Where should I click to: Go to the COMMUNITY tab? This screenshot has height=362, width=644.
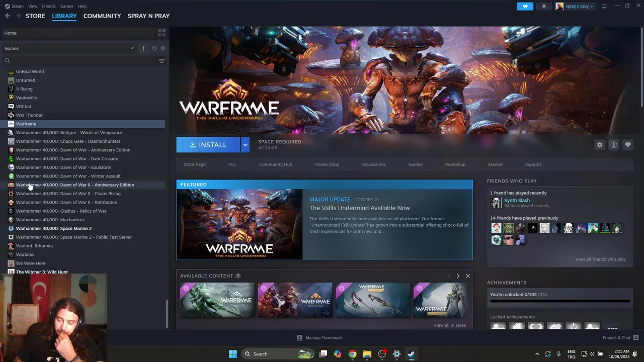pos(102,16)
